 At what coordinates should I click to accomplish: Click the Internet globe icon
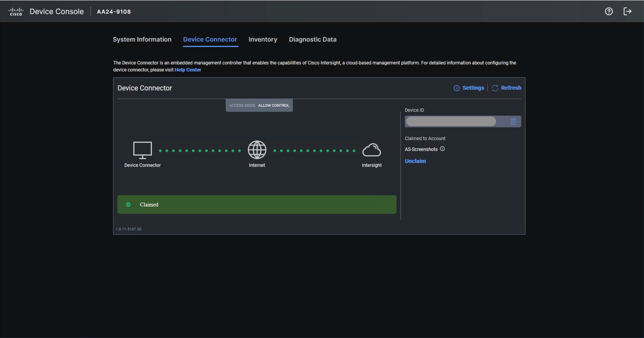point(257,150)
